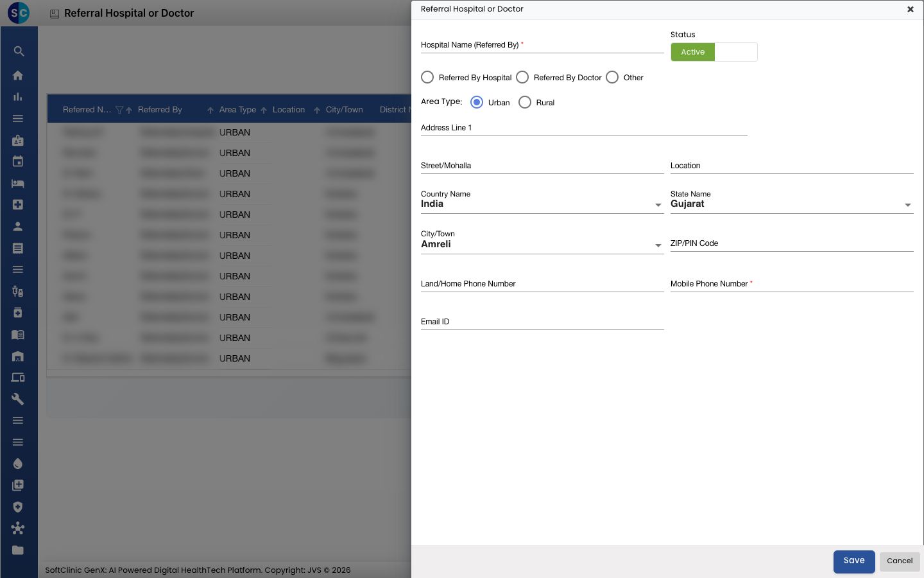Focus the ZIP/PIN Code field

coord(792,243)
